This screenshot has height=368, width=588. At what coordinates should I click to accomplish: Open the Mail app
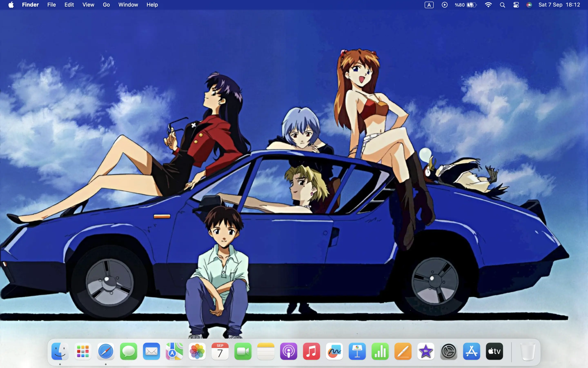(x=151, y=351)
